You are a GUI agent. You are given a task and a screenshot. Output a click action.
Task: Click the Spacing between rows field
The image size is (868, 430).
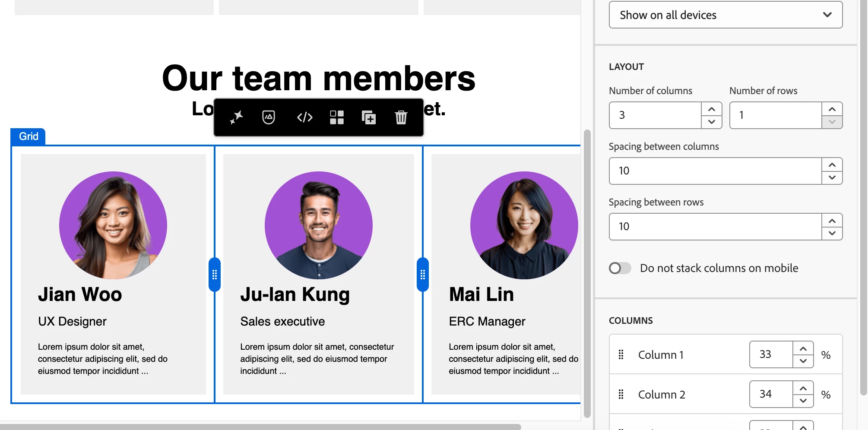(x=715, y=227)
